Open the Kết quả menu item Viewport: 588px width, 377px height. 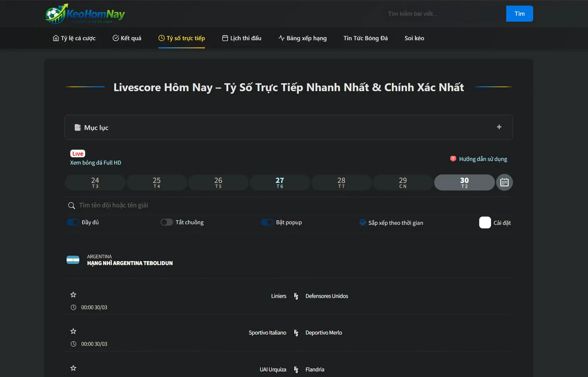(127, 38)
